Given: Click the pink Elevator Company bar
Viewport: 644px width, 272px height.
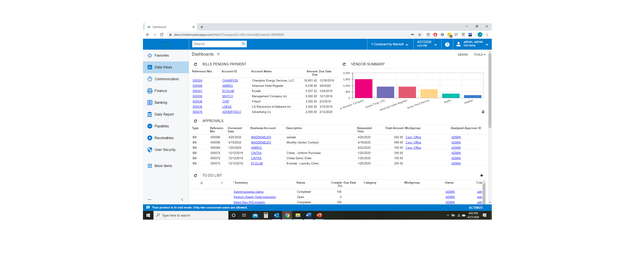Looking at the screenshot, I should [363, 88].
